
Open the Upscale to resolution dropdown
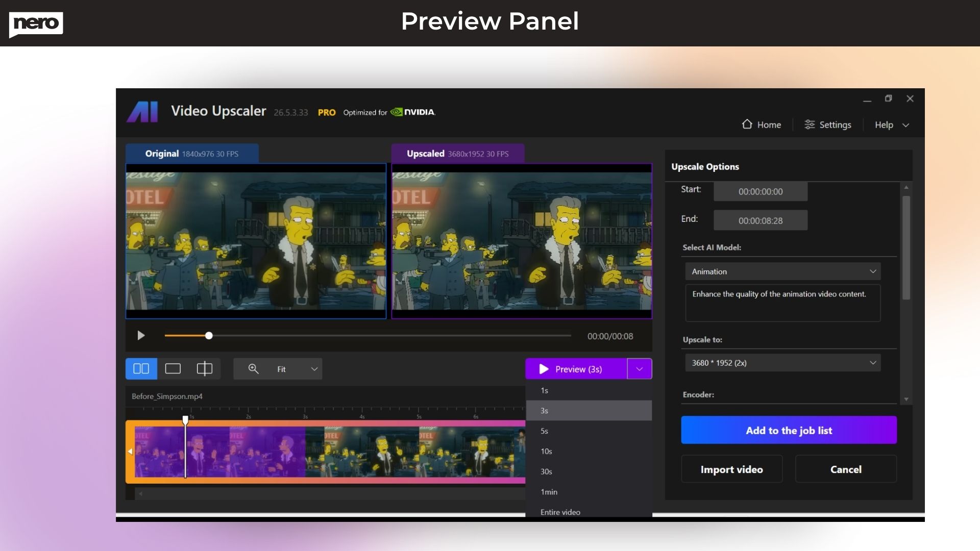[782, 363]
